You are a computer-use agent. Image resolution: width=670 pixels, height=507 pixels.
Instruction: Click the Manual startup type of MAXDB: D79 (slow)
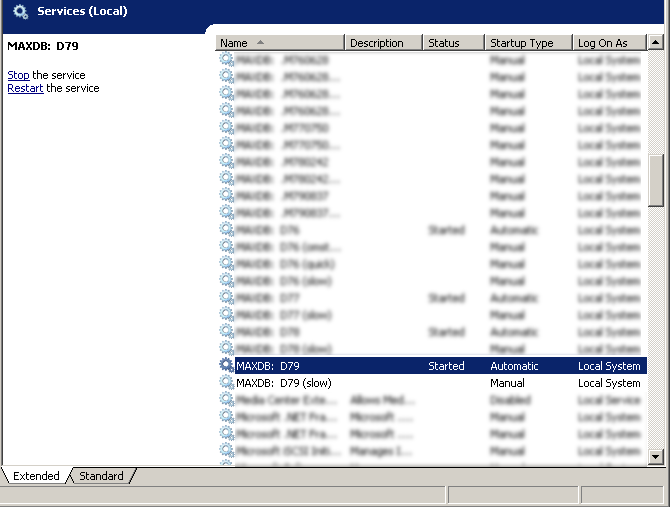click(x=507, y=383)
